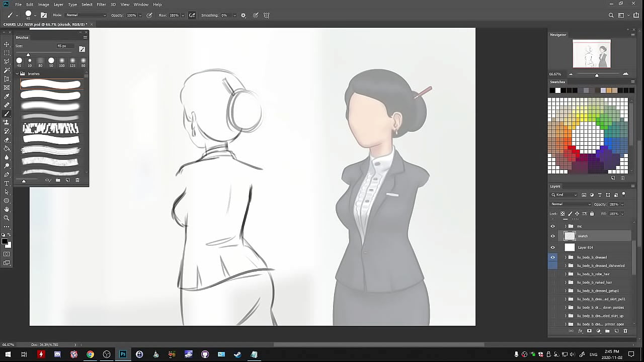The image size is (644, 362).
Task: Open the Layer menu
Action: click(58, 5)
